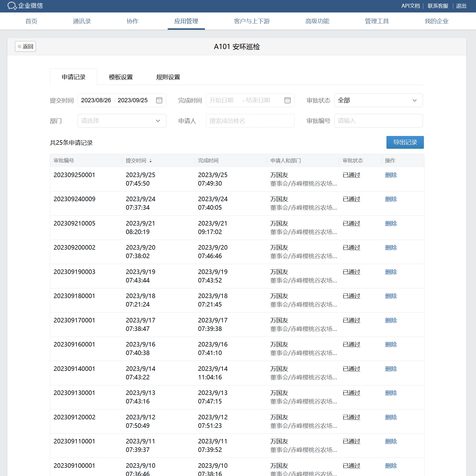This screenshot has height=476, width=476.
Task: Expand the approval status dropdown
Action: pos(378,100)
